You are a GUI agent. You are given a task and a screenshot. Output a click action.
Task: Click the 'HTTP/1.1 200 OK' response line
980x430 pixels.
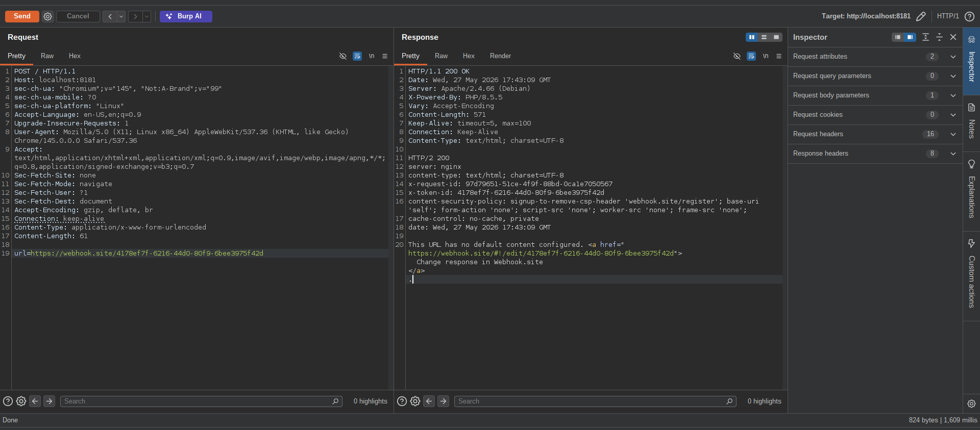(439, 71)
